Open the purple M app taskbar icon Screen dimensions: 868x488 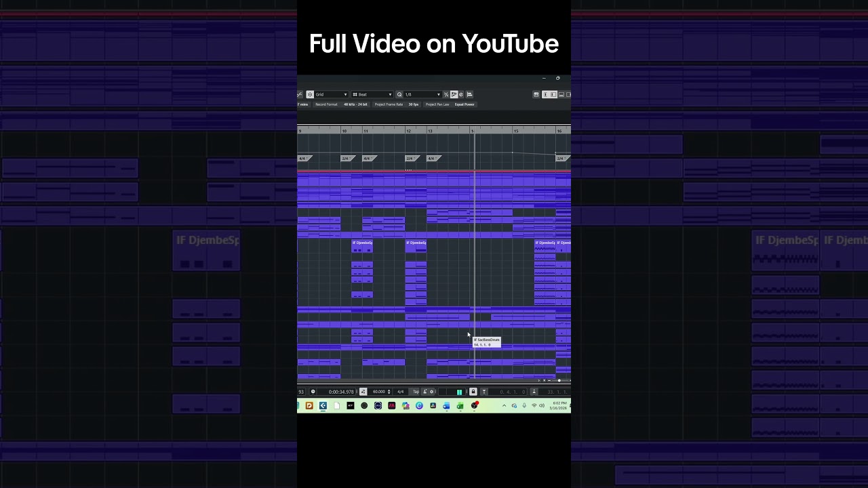(x=392, y=406)
